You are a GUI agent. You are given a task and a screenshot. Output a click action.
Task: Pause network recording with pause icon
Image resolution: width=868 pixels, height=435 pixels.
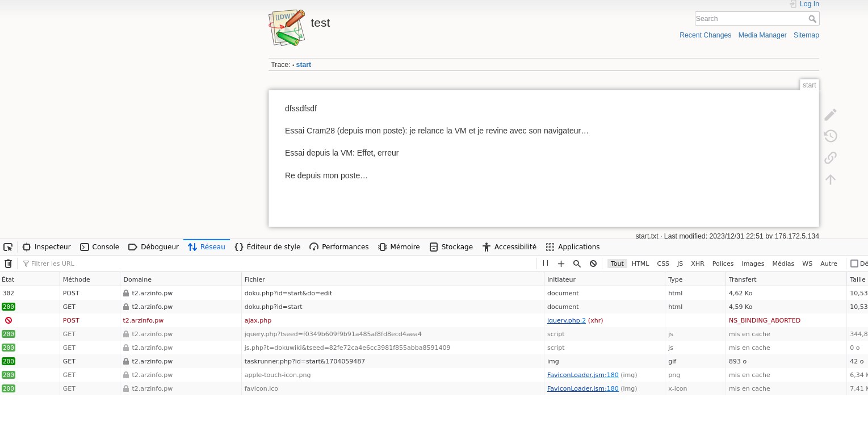tap(546, 263)
